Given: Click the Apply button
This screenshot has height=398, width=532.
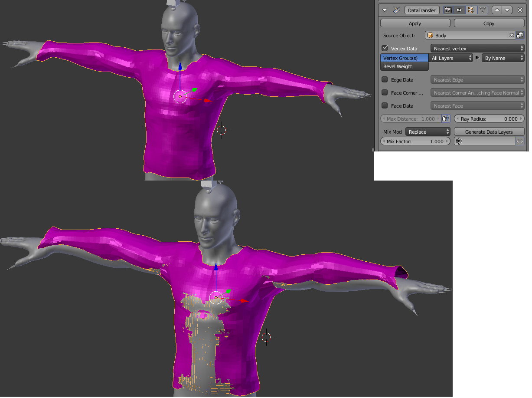Looking at the screenshot, I should click(x=415, y=23).
